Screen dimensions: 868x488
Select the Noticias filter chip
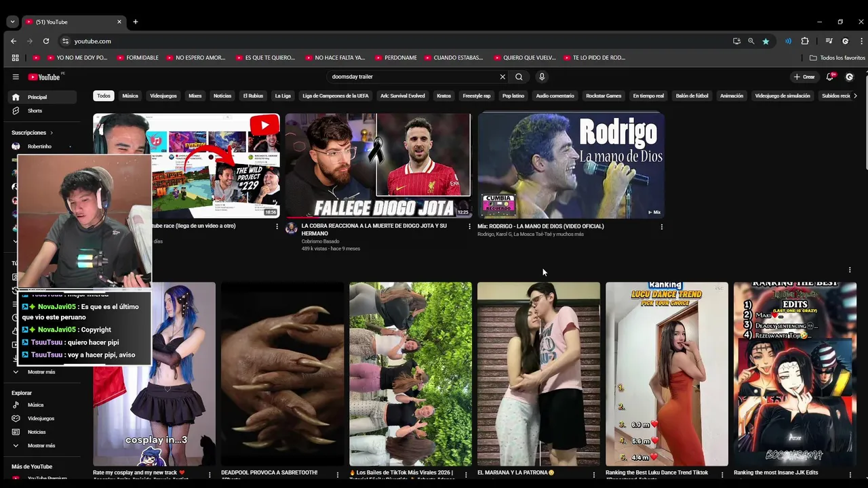click(x=222, y=96)
